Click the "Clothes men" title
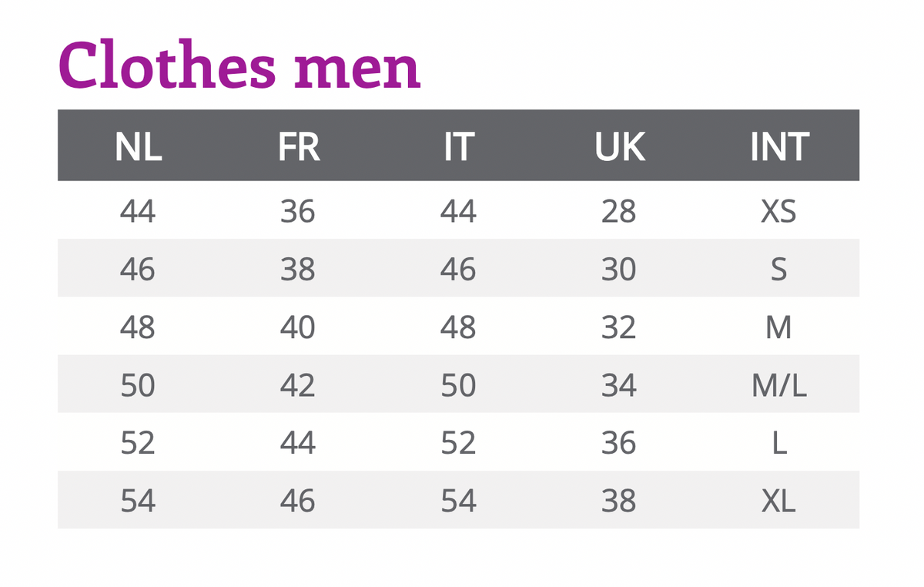Screen dimensions: 924x587 pos(239,65)
